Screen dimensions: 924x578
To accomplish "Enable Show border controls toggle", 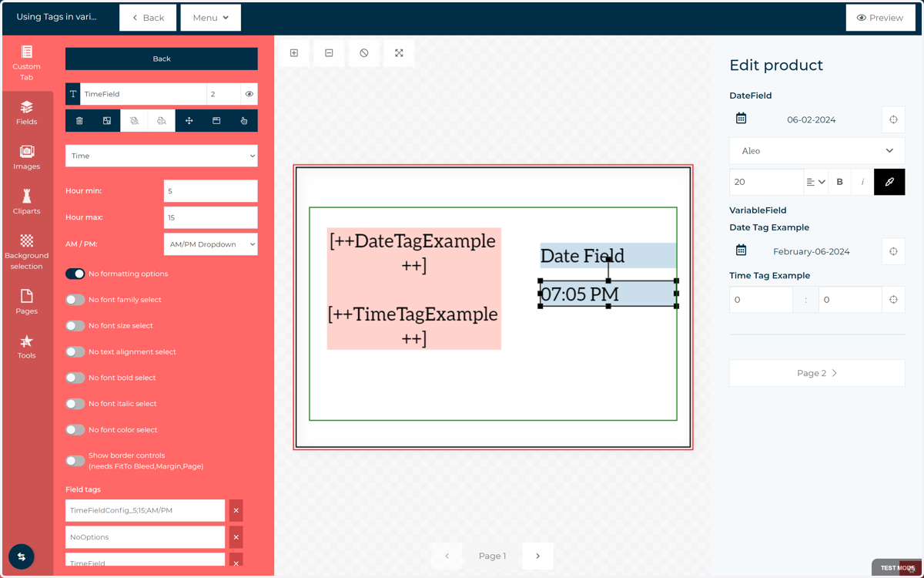I will point(75,461).
